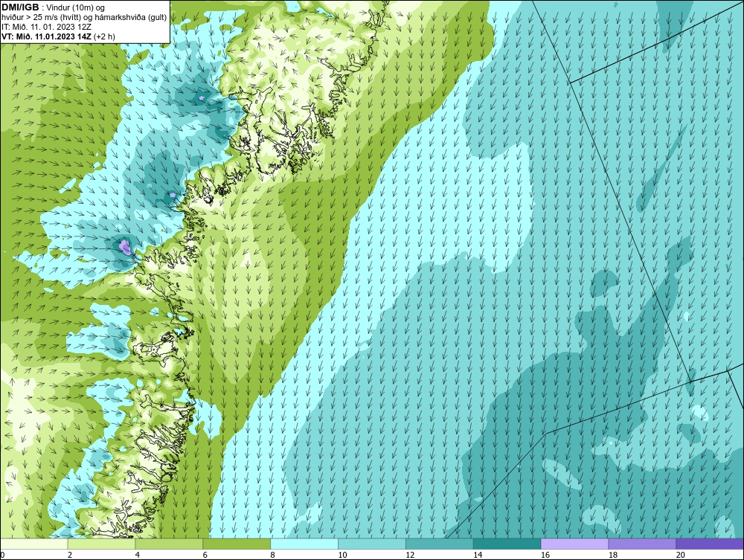Click the line "hviður > 25 m/s (hvítt) og hámarkshviða (gult)"
Screen dimensions: 744x560
(85, 18)
